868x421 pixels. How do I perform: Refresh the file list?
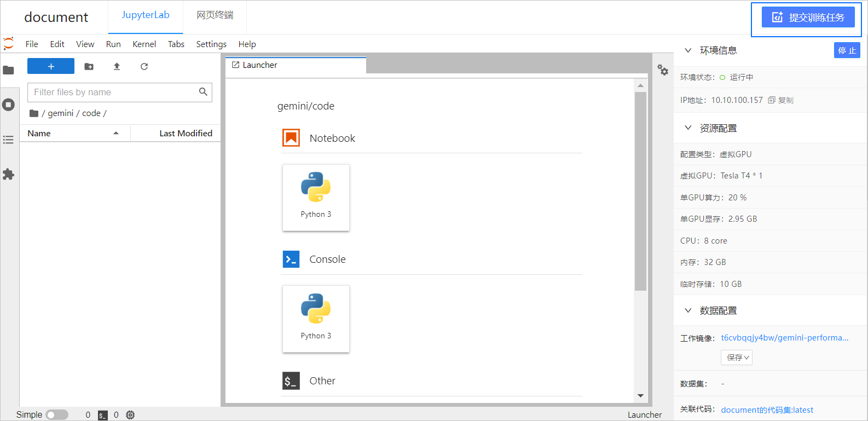(144, 66)
